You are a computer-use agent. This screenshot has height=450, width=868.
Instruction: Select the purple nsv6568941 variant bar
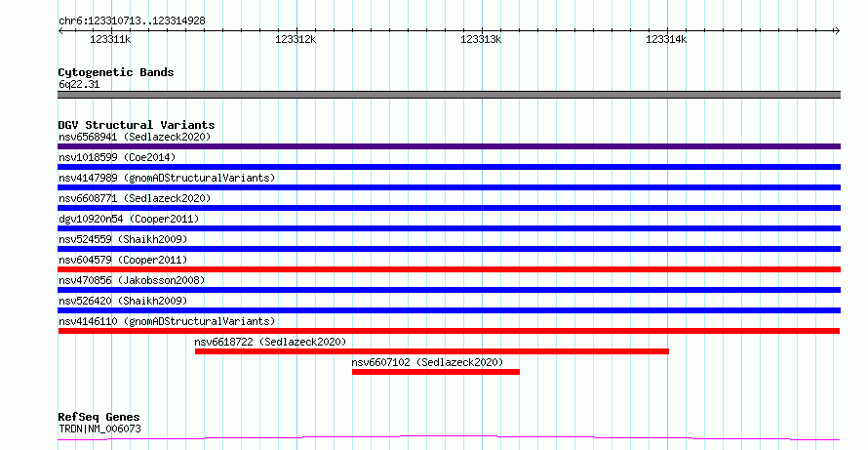pyautogui.click(x=449, y=146)
